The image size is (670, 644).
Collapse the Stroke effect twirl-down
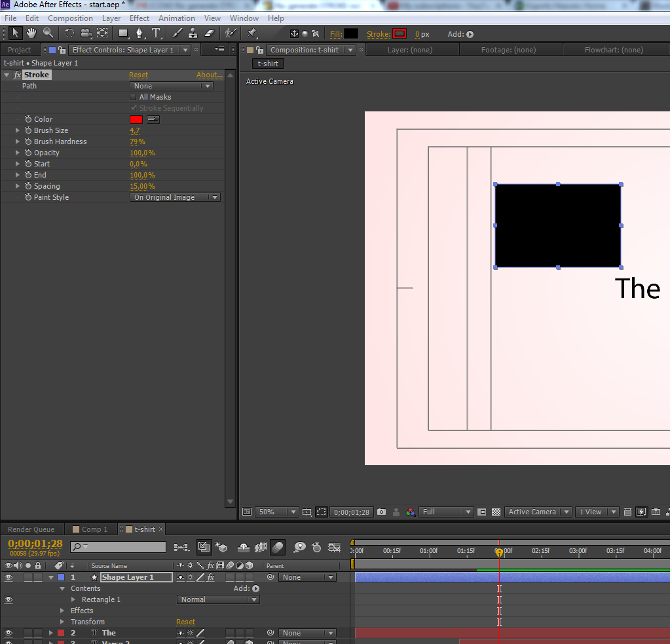(x=7, y=75)
